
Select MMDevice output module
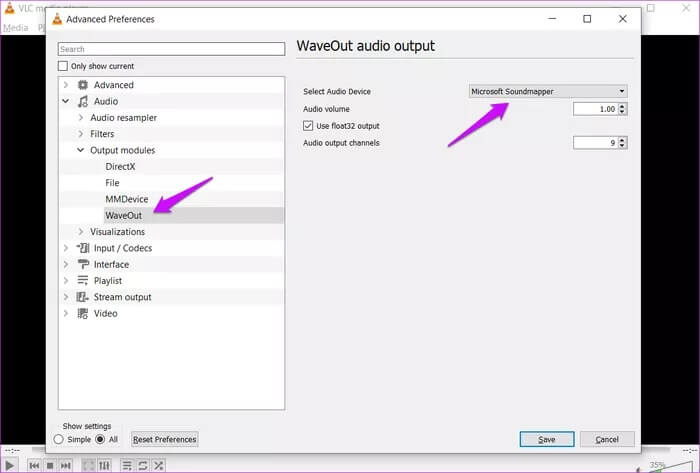tap(127, 199)
